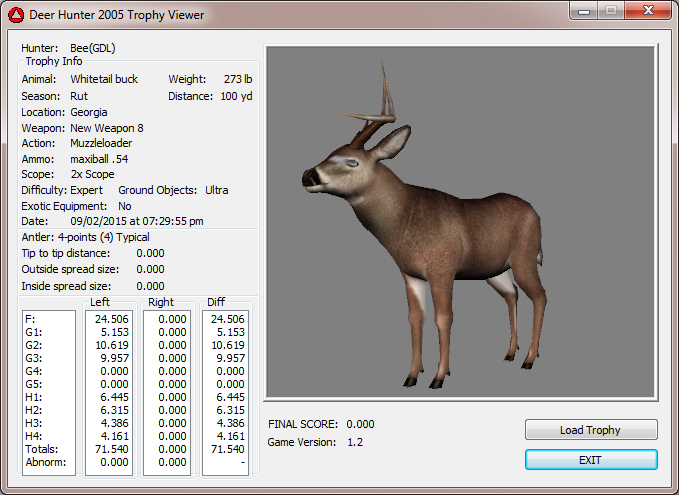Click the Whitetail buck animal value
This screenshot has width=679, height=495.
coord(104,79)
